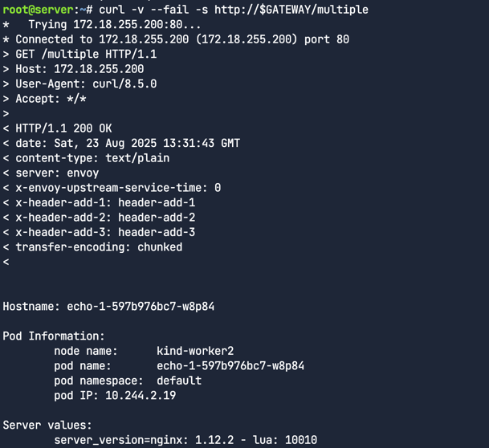Click the "server: envoy" response header
The height and width of the screenshot is (448, 489).
(x=57, y=173)
